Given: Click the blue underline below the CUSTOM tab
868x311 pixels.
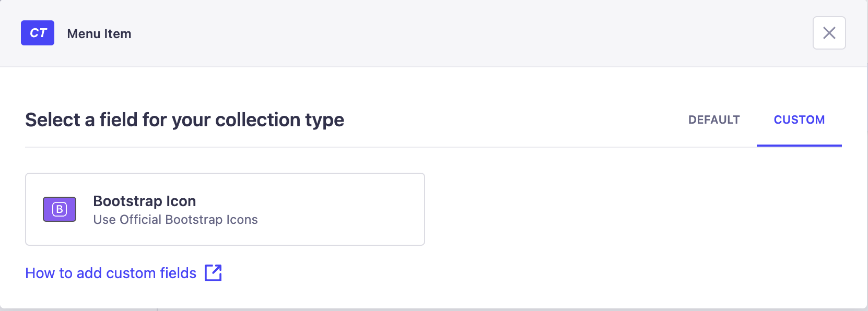Looking at the screenshot, I should tap(799, 146).
